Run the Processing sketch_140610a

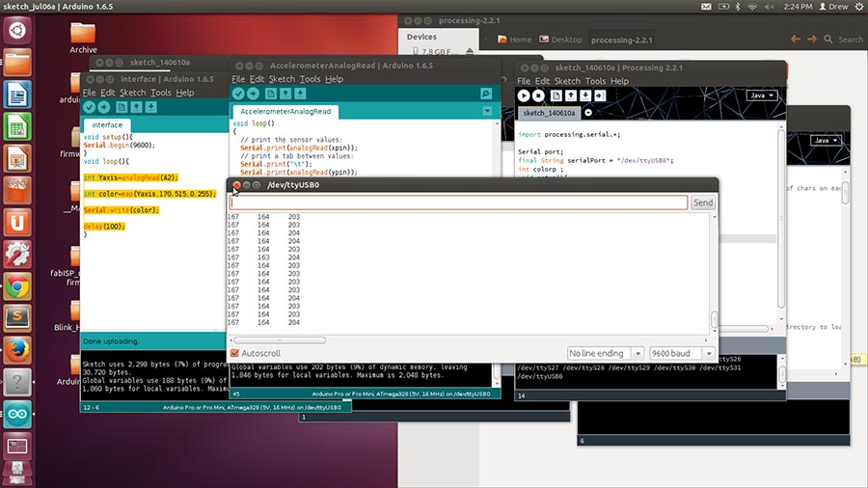523,95
